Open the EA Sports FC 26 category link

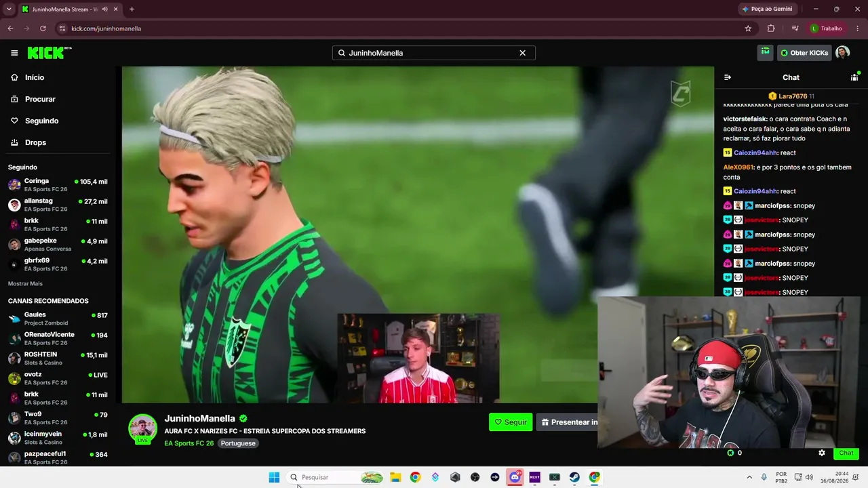click(x=189, y=443)
